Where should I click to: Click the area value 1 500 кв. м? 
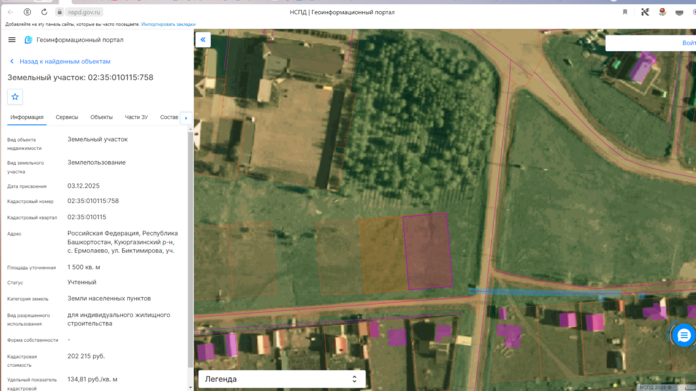(x=84, y=267)
